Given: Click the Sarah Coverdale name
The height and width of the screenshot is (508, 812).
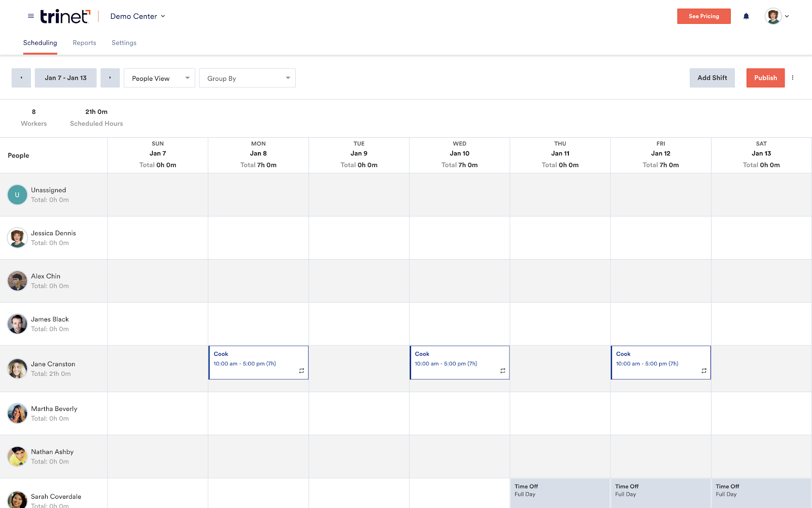Looking at the screenshot, I should click(56, 497).
